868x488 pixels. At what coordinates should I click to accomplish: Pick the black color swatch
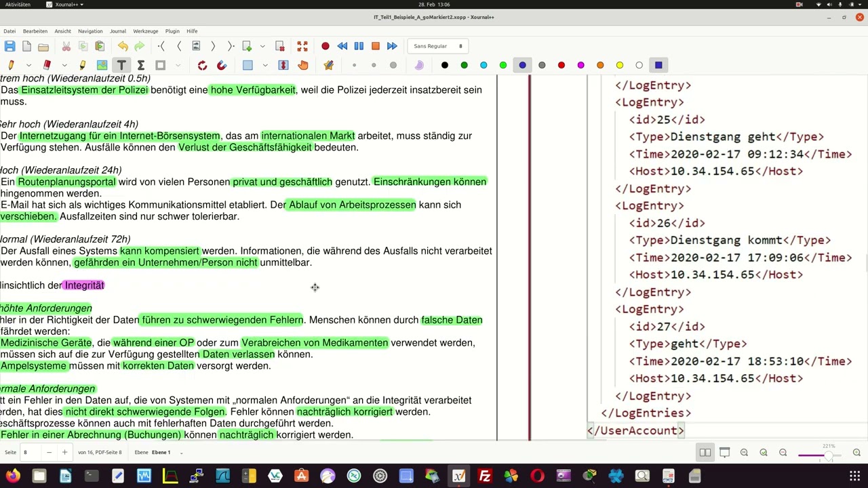click(445, 65)
